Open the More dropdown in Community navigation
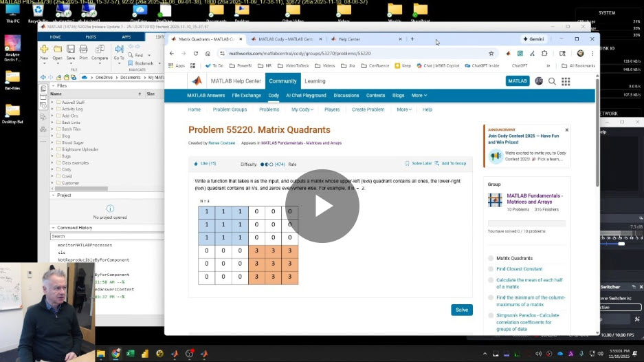 coord(419,96)
